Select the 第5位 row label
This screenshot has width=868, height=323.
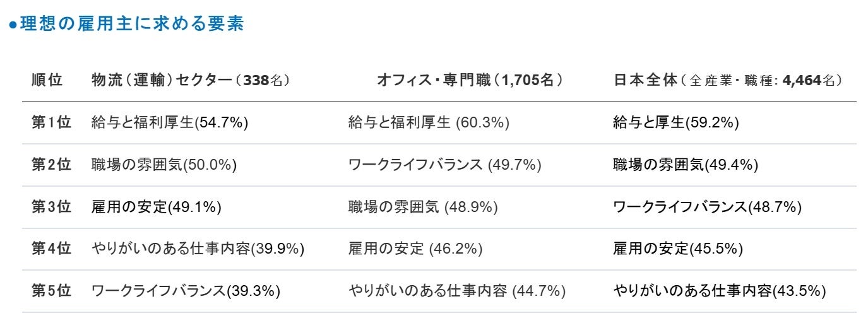tap(51, 291)
